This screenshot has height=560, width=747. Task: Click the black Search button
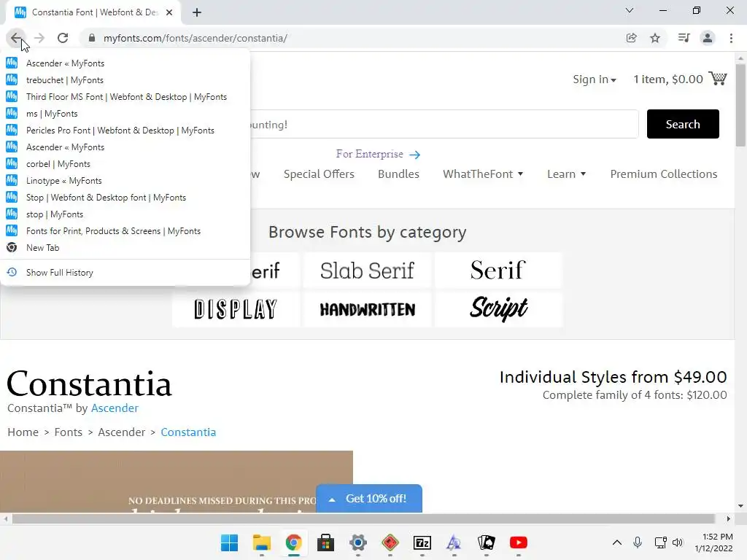(x=683, y=124)
